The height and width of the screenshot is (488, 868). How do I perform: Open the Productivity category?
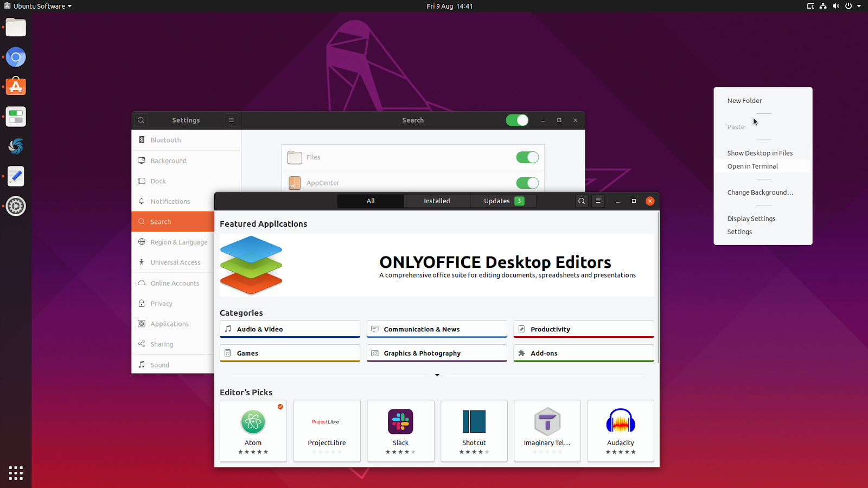coord(583,329)
